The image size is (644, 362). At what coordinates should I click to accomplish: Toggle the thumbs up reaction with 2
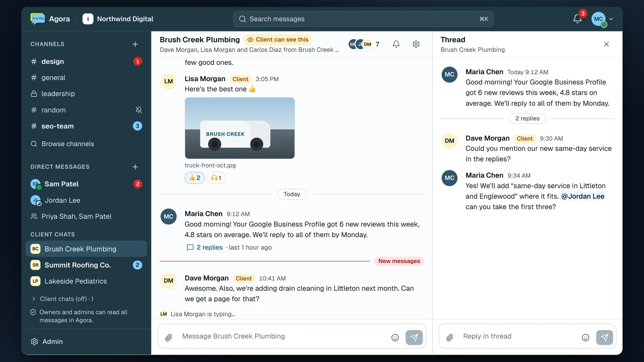pos(195,178)
